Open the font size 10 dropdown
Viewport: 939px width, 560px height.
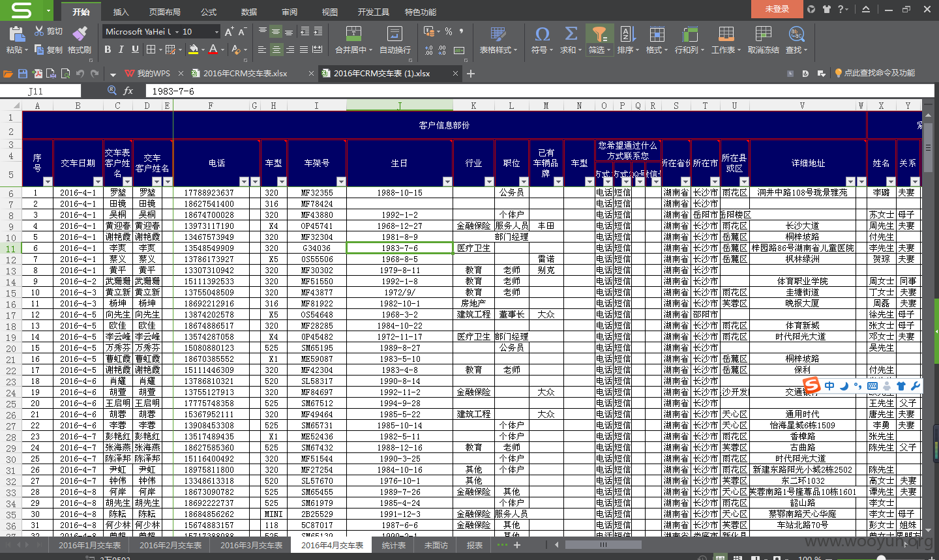coord(217,31)
